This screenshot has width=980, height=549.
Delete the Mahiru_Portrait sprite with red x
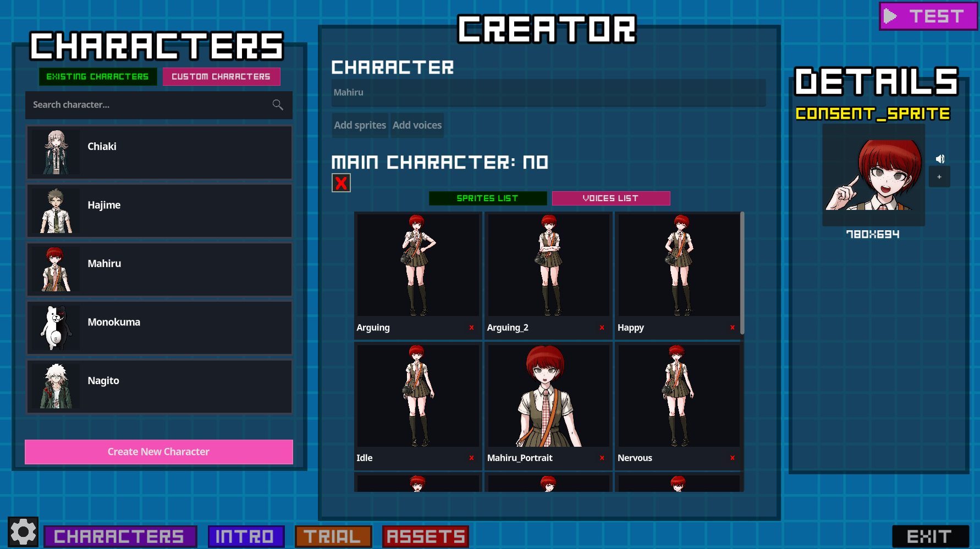tap(602, 458)
